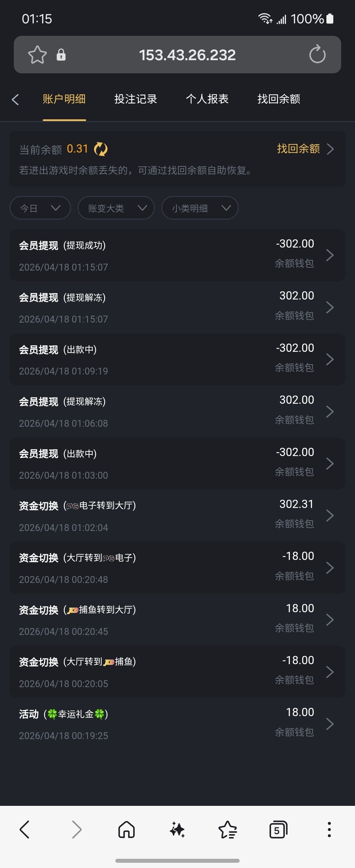The image size is (355, 868).
Task: Go back using the page header arrow
Action: (15, 99)
